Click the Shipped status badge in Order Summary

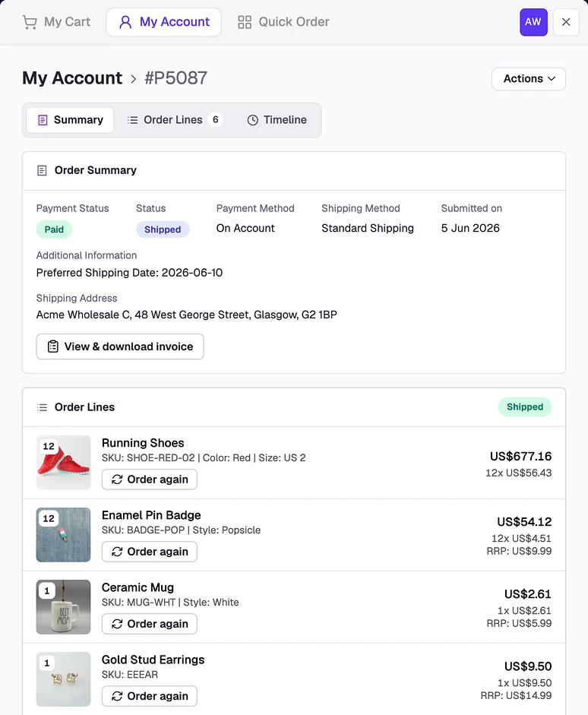coord(163,229)
